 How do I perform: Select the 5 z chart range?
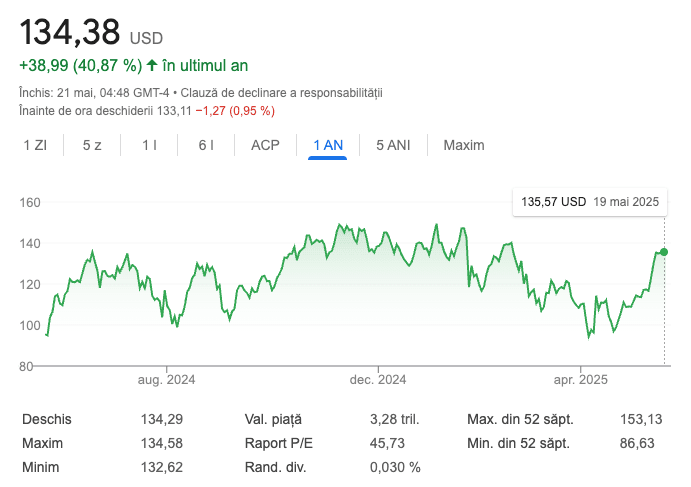tap(92, 145)
